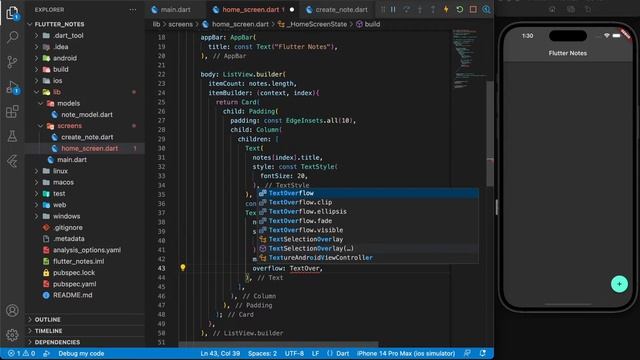The width and height of the screenshot is (640, 360).
Task: Stop the debug session
Action: tap(473, 9)
